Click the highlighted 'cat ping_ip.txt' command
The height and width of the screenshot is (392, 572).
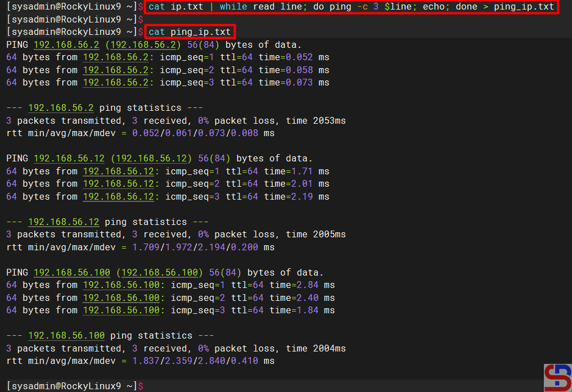tap(190, 31)
